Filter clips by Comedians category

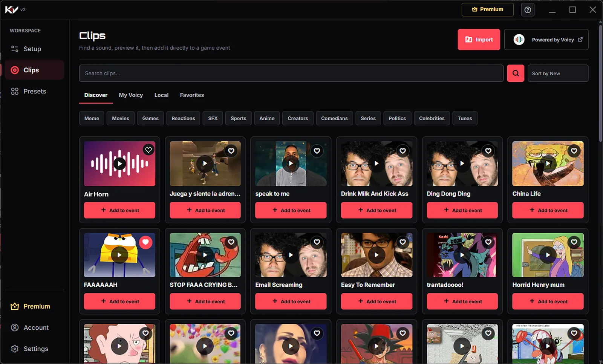334,118
